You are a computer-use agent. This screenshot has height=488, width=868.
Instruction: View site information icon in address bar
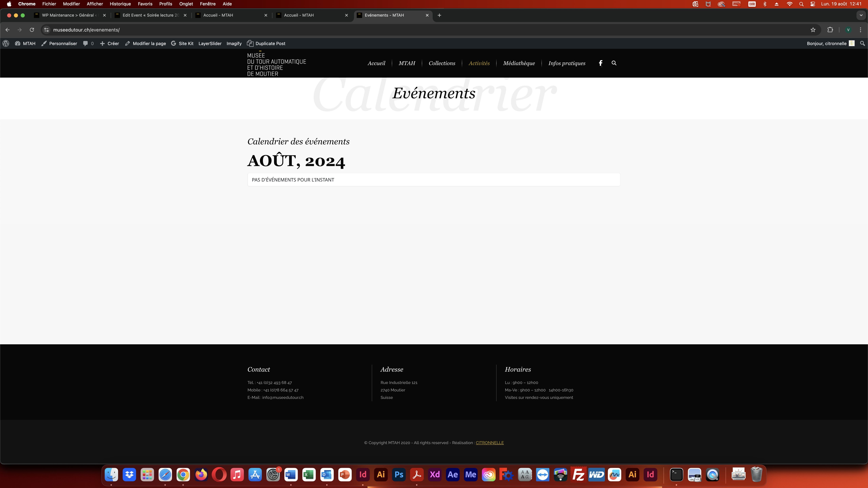pyautogui.click(x=46, y=30)
